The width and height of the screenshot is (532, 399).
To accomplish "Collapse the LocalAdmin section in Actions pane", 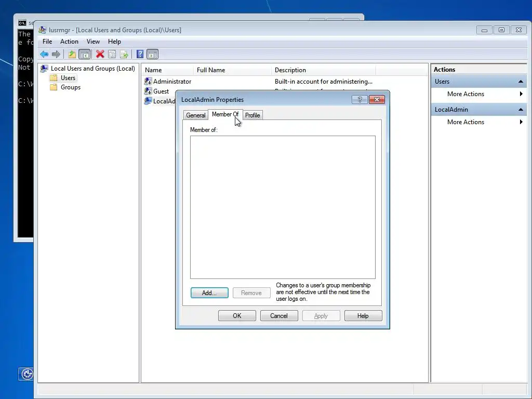I will click(521, 110).
